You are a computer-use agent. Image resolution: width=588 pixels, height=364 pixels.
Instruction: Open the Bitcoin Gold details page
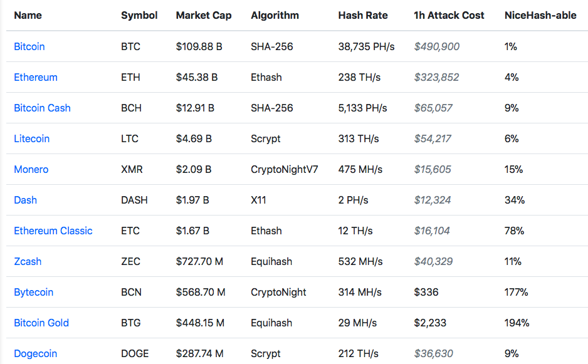41,323
